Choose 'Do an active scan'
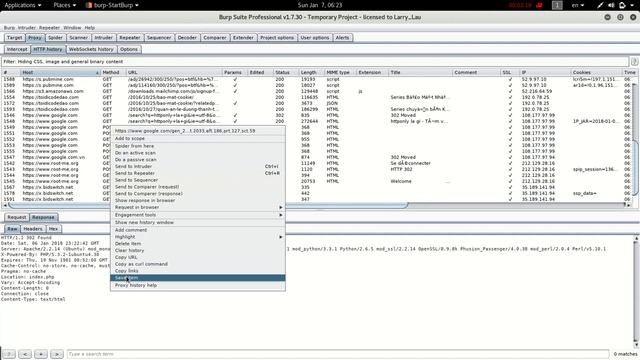The image size is (640, 360). point(198,153)
